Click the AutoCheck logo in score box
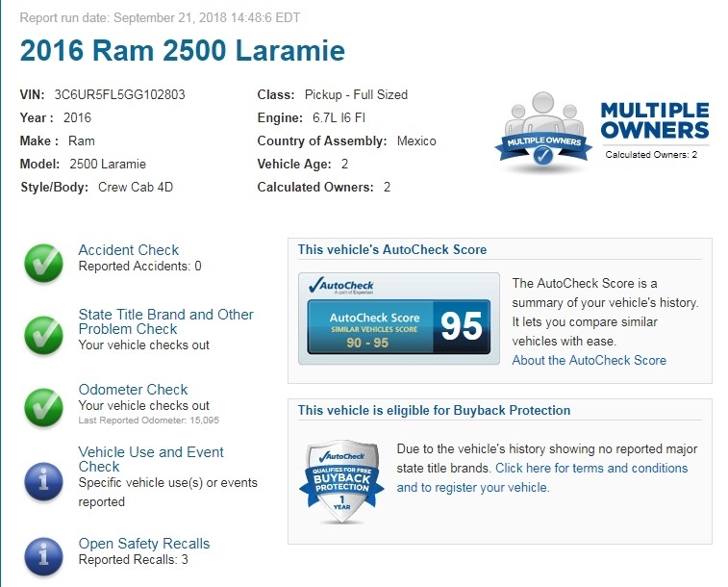 [x=341, y=285]
